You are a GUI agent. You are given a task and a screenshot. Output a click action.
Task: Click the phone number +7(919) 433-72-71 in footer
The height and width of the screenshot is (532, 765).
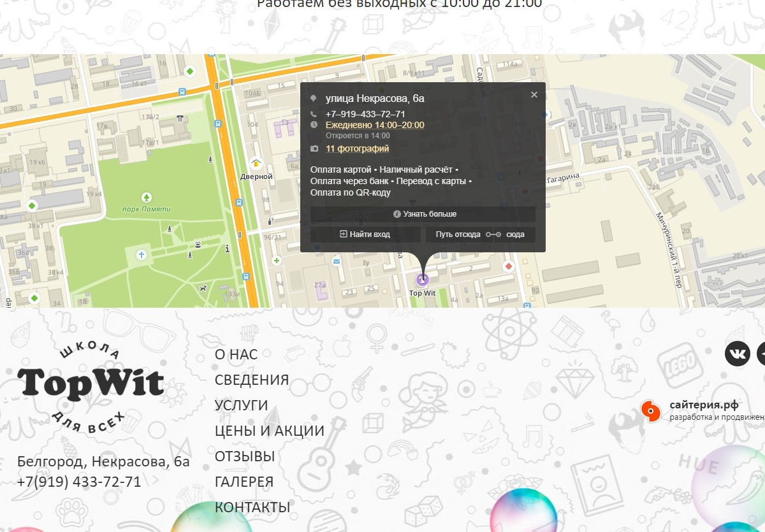coord(79,482)
